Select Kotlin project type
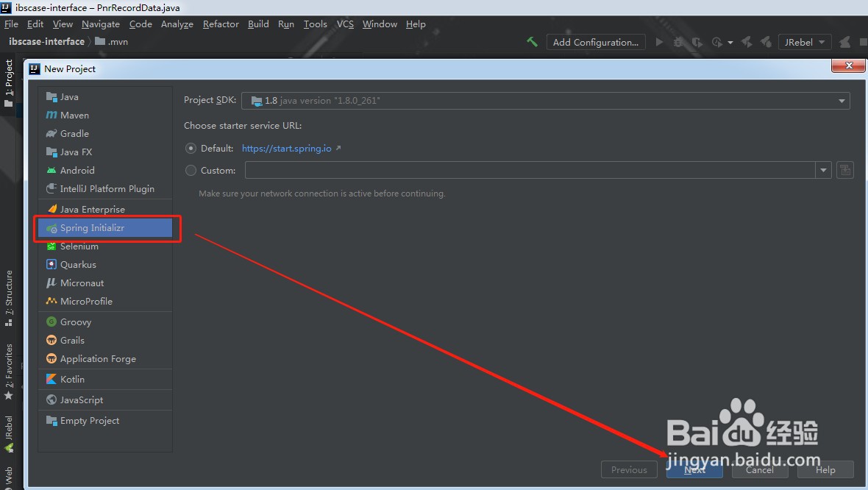The image size is (868, 490). pos(105,379)
